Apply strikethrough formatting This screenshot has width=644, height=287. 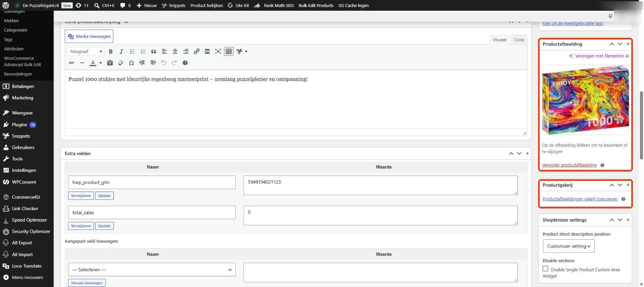[x=71, y=63]
